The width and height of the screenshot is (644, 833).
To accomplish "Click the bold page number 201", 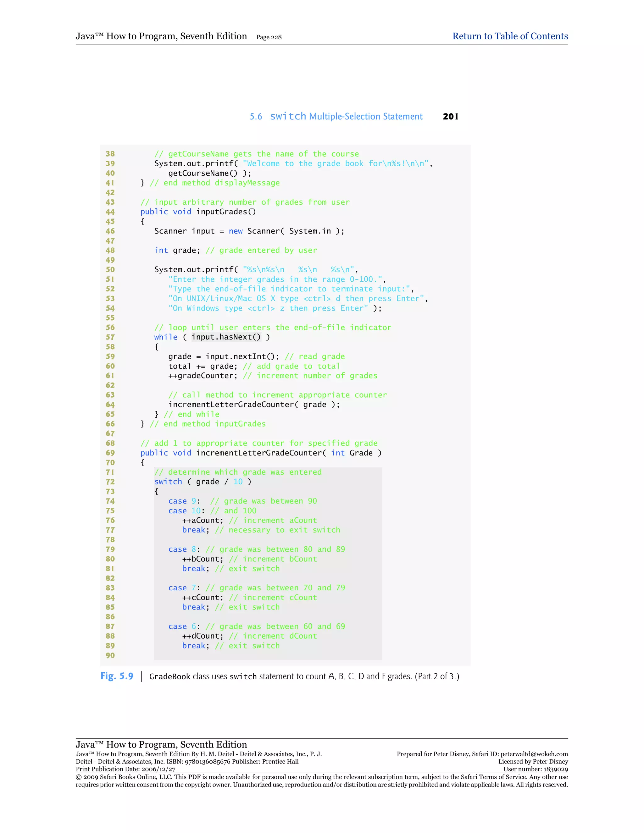I will (450, 117).
